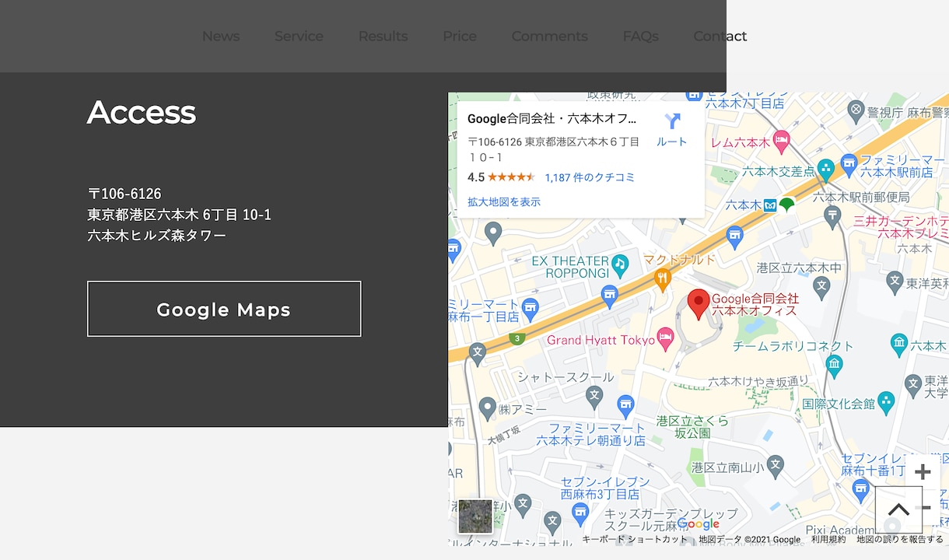Screen dimensions: 949x560
Task: Click 地図の誤りを報告する link
Action: pyautogui.click(x=900, y=539)
